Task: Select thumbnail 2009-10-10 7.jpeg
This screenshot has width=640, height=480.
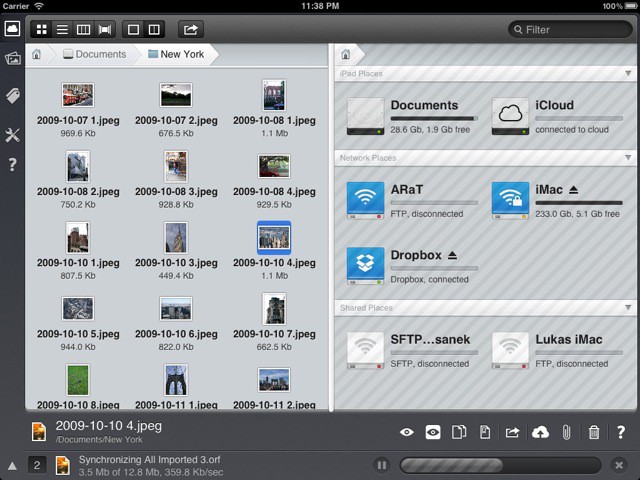Action: pos(274,309)
